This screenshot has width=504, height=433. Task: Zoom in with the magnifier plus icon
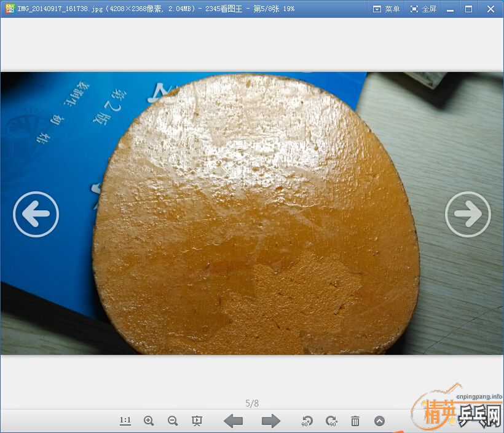pos(149,421)
